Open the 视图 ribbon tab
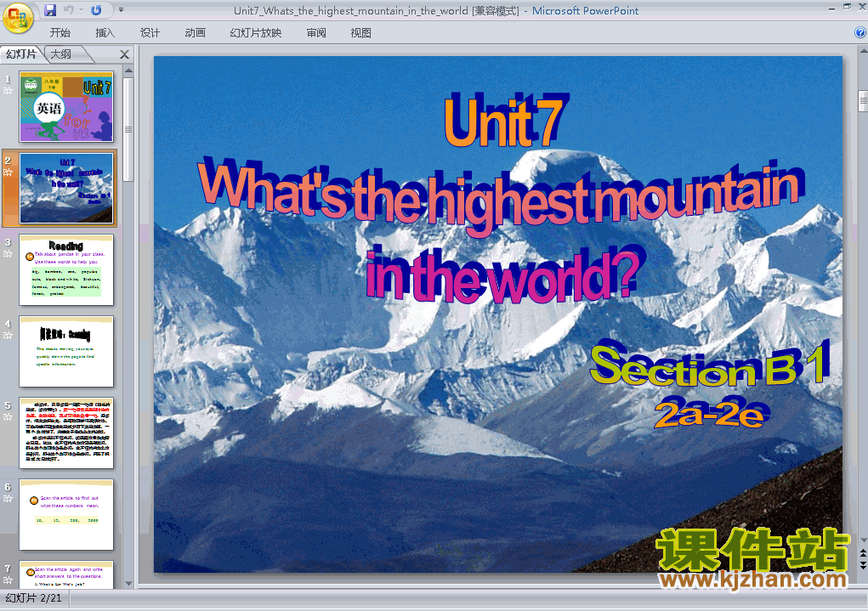 pyautogui.click(x=361, y=32)
